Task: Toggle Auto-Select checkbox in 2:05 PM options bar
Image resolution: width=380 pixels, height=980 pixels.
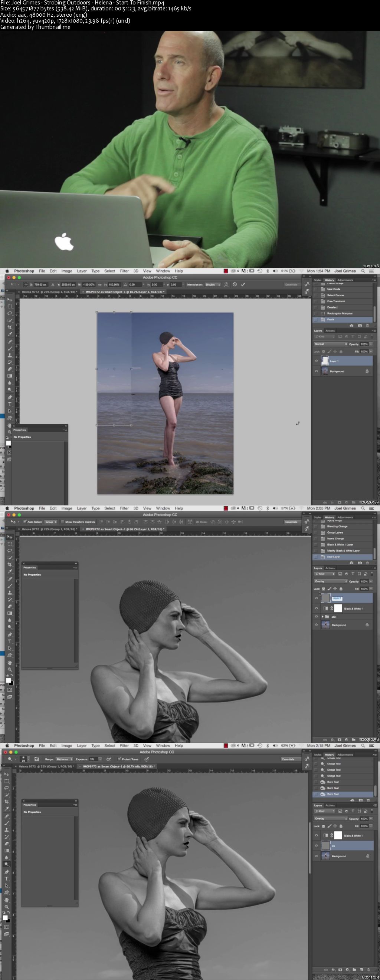Action: 25,522
